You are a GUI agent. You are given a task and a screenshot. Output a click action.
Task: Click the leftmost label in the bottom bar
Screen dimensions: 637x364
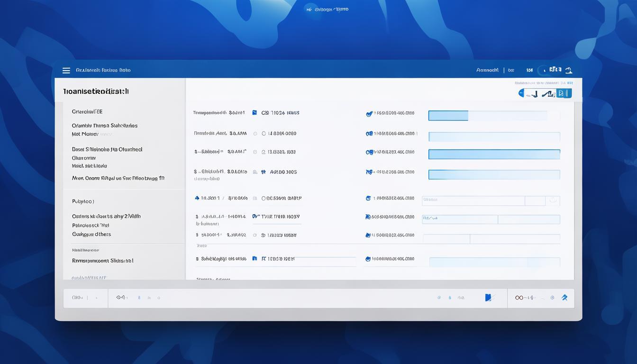point(77,298)
